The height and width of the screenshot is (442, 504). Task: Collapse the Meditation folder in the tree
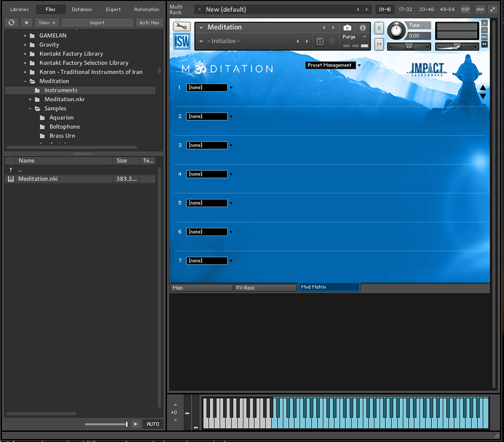25,81
